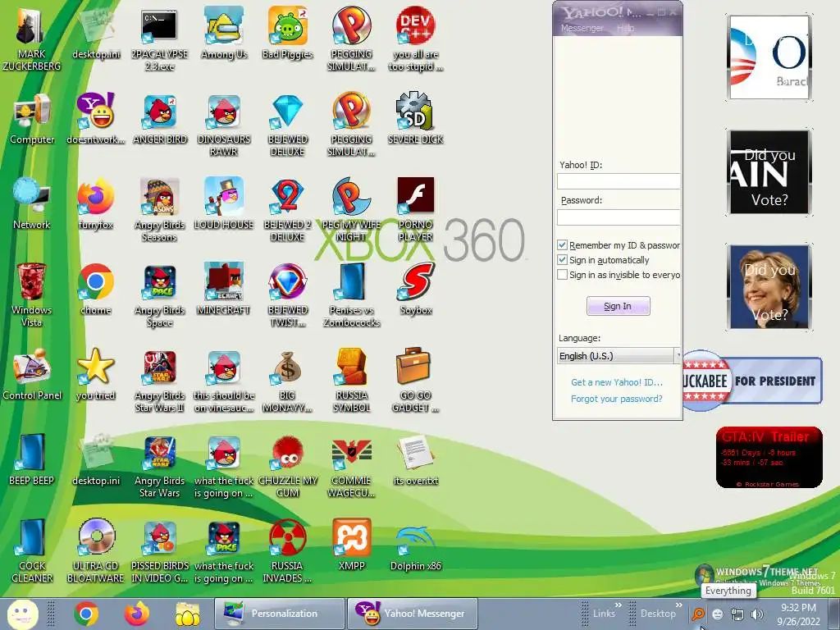Screen dimensions: 840x630
Task: Select the Angry Birds Space icon
Action: [x=160, y=295]
